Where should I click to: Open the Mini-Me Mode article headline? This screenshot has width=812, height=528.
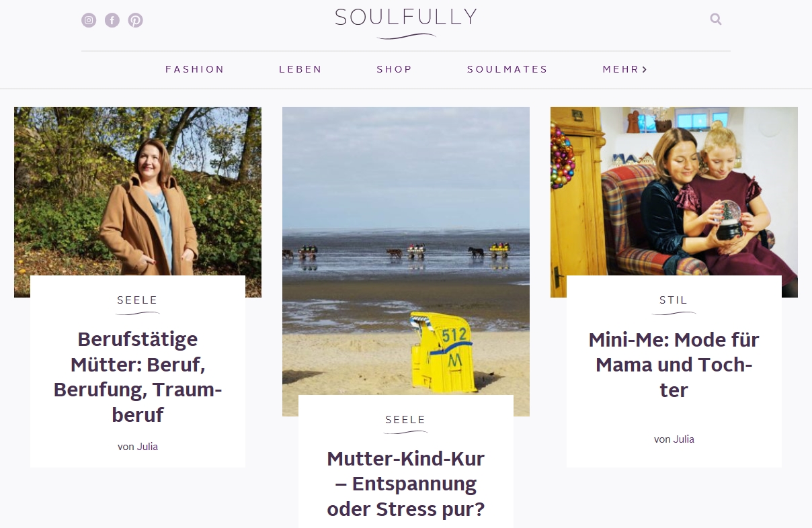point(674,365)
